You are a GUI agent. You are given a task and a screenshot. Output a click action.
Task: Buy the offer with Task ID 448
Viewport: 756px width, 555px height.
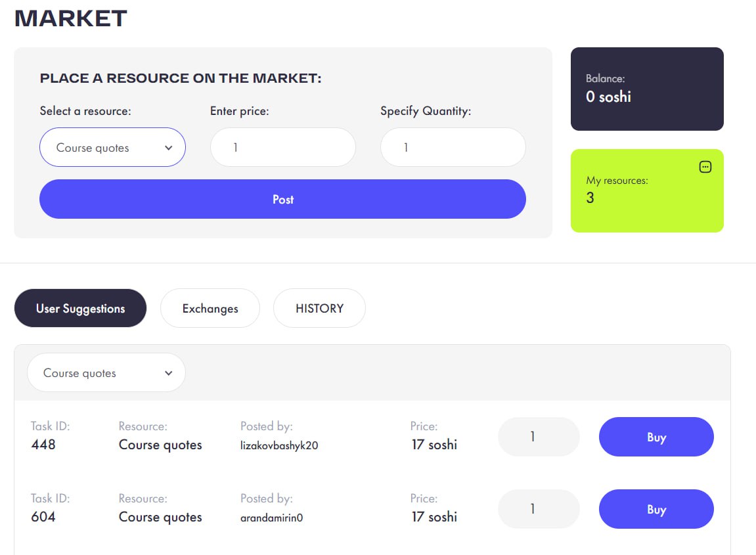[x=656, y=437]
